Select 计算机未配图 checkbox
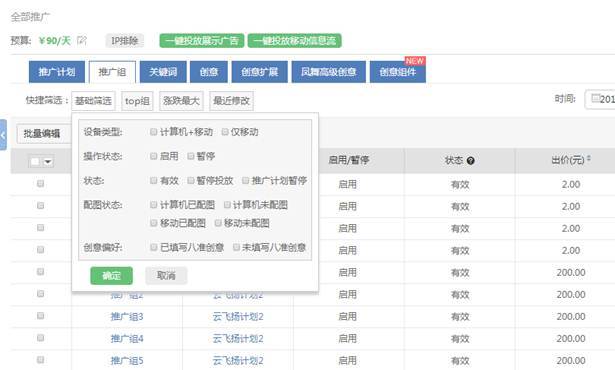Screen dimensions: 615x370 pos(227,205)
